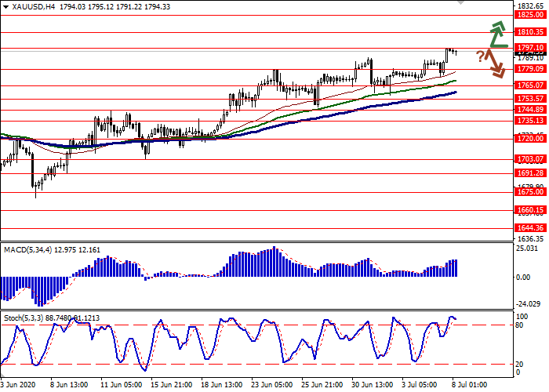This screenshot has width=549, height=392.
Task: Click the brown question mark symbol
Action: 479,56
